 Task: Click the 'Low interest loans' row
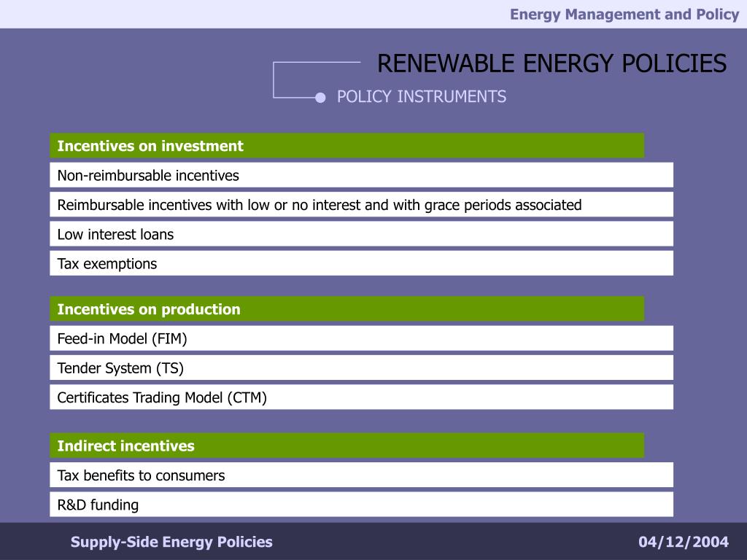[362, 234]
